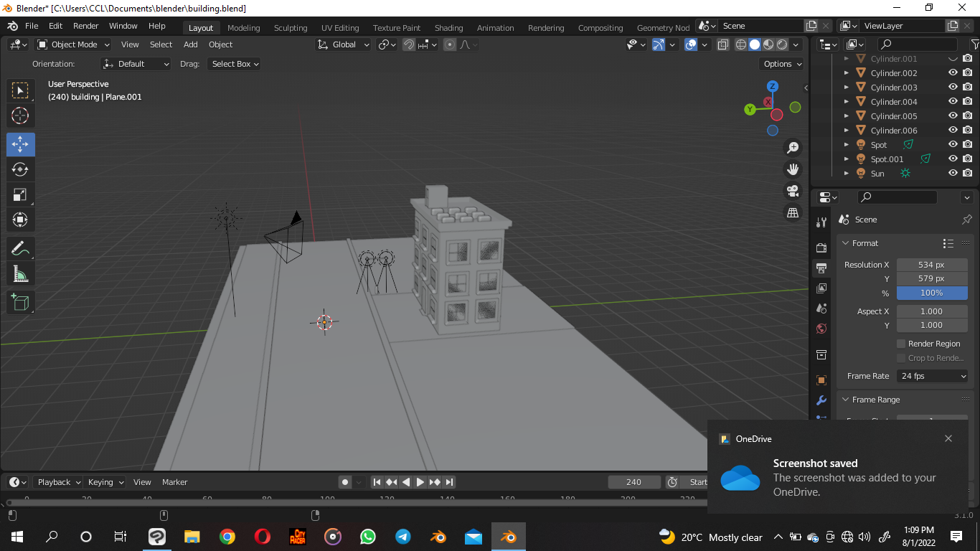Activate the Transform tool
The width and height of the screenshot is (980, 551).
(x=20, y=220)
